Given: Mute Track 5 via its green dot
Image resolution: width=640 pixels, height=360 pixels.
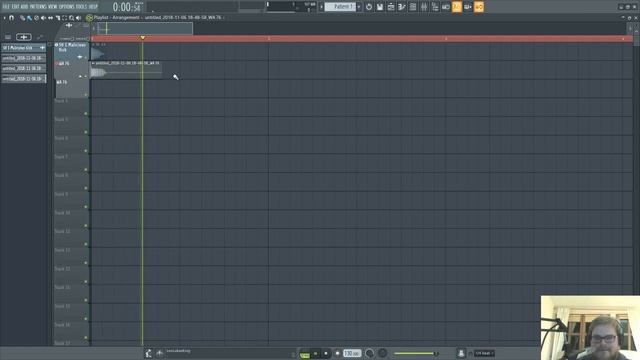Looking at the screenshot, I should coord(86,132).
